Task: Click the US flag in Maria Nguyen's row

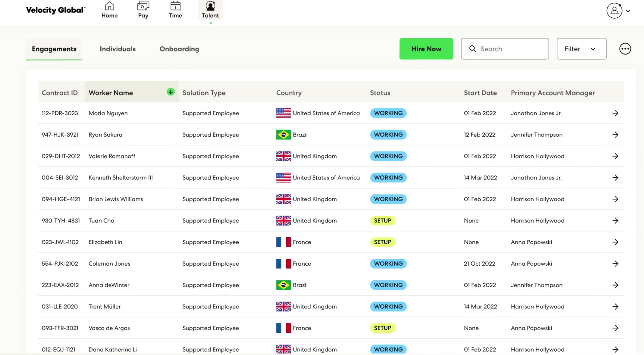Action: point(283,113)
